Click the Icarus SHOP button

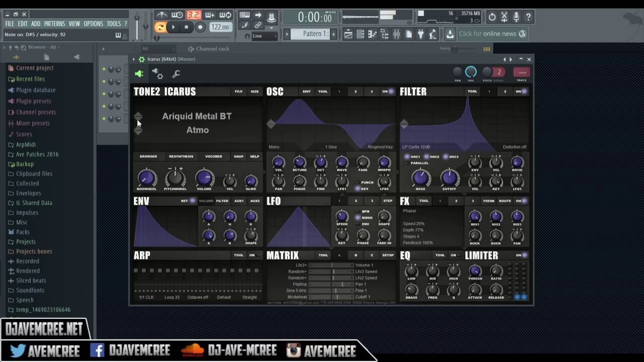click(238, 156)
